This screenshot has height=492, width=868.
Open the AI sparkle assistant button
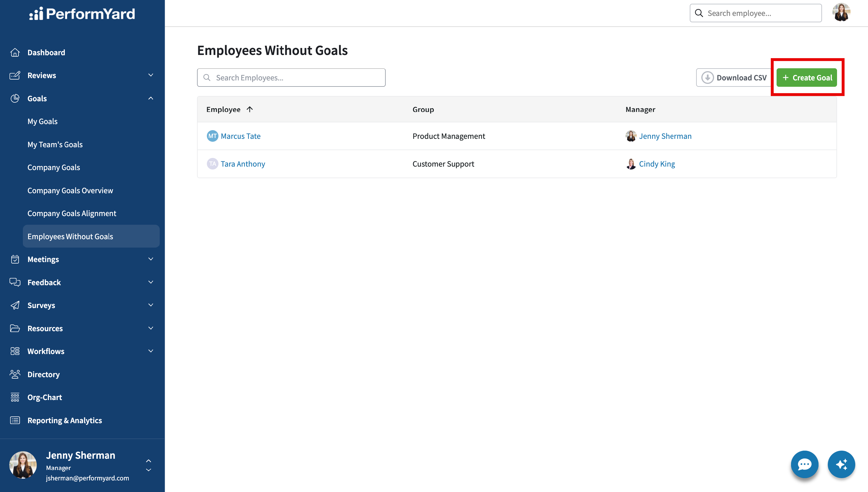point(841,464)
